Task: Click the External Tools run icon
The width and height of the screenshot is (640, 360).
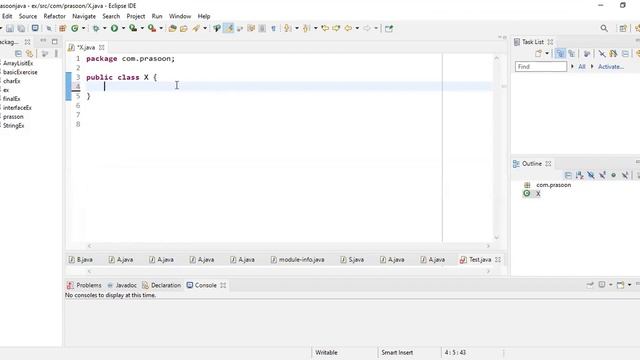Action: pyautogui.click(x=152, y=28)
